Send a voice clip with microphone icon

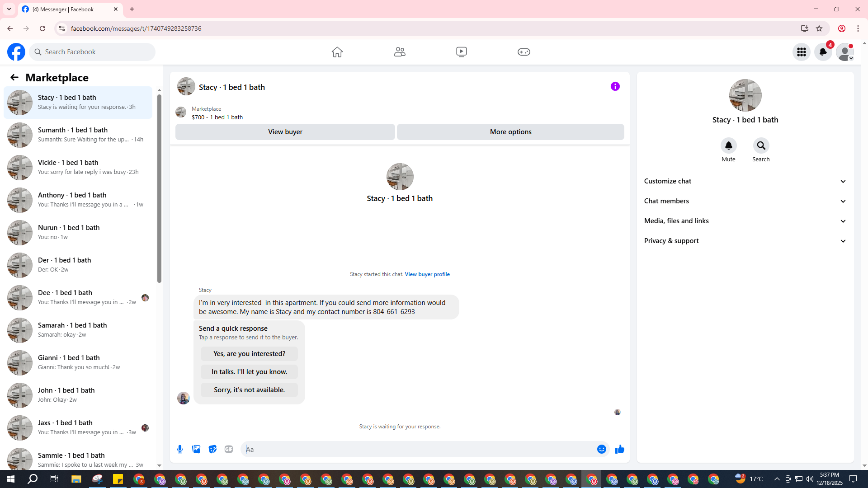(x=180, y=449)
